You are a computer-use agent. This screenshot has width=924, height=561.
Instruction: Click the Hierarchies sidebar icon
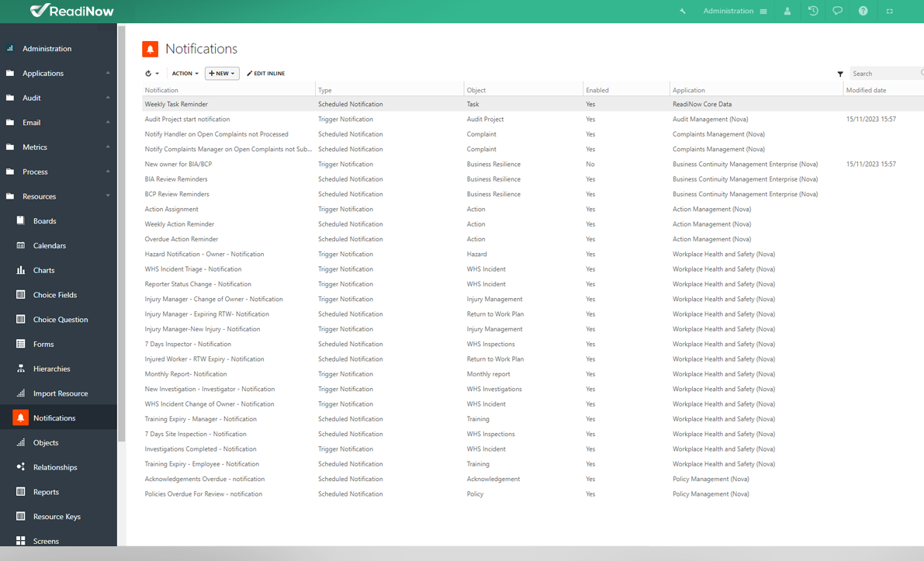point(21,369)
